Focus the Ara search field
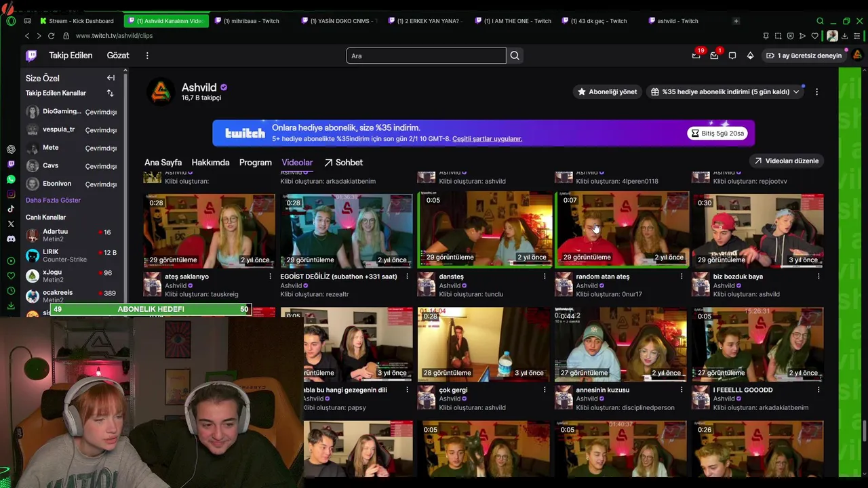This screenshot has height=488, width=868. click(x=426, y=56)
